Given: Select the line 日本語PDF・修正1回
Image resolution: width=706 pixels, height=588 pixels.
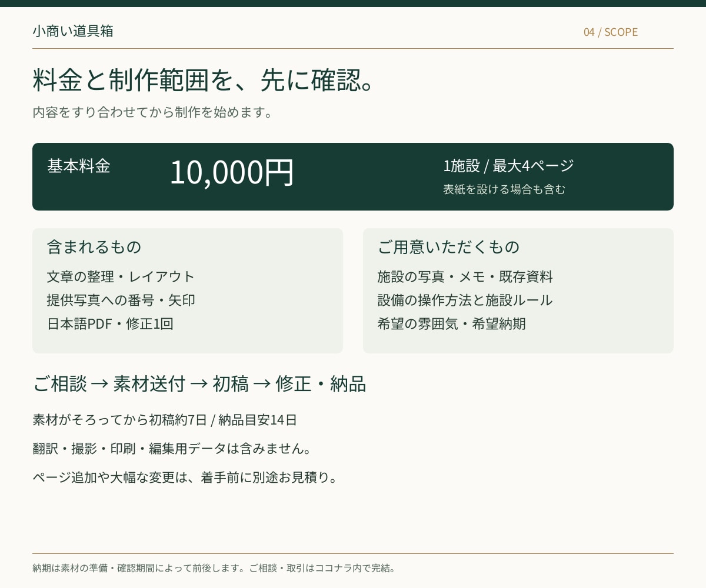Looking at the screenshot, I should [110, 323].
